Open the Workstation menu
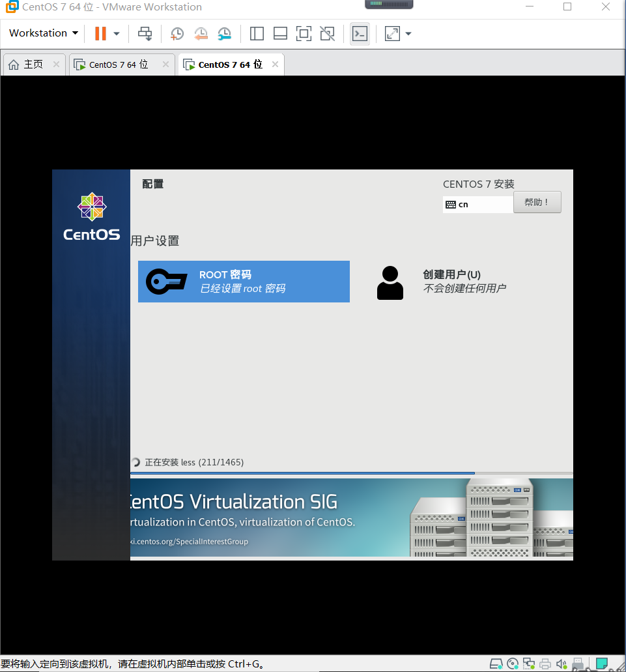Screen dimensions: 626x672 [44, 33]
